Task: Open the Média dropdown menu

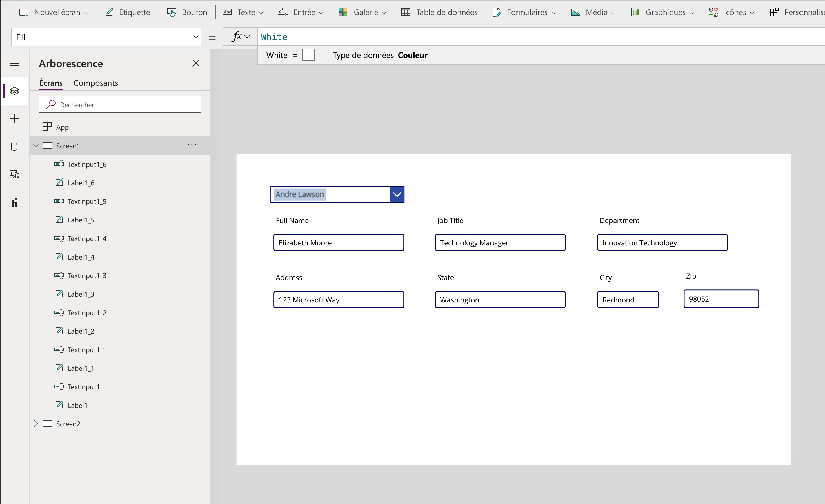Action: pos(593,12)
